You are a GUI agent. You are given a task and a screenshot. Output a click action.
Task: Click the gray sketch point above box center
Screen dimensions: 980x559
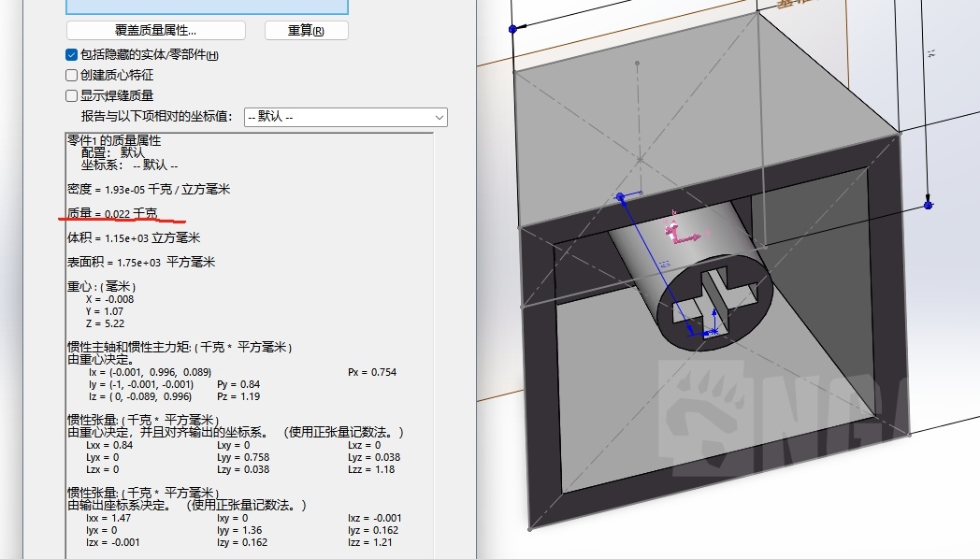tap(637, 64)
